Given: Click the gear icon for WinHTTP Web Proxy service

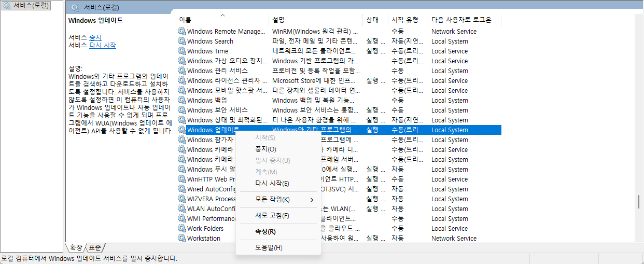Looking at the screenshot, I should 181,179.
